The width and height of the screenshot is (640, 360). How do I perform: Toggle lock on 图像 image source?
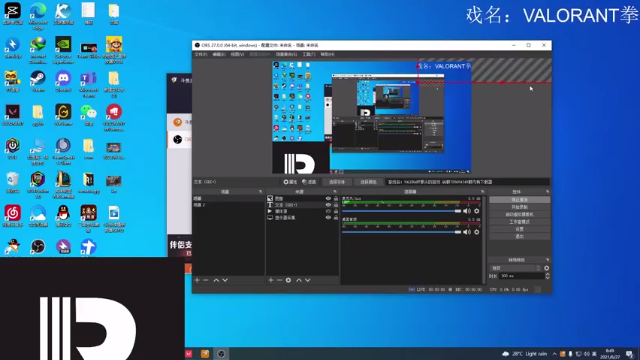336,198
